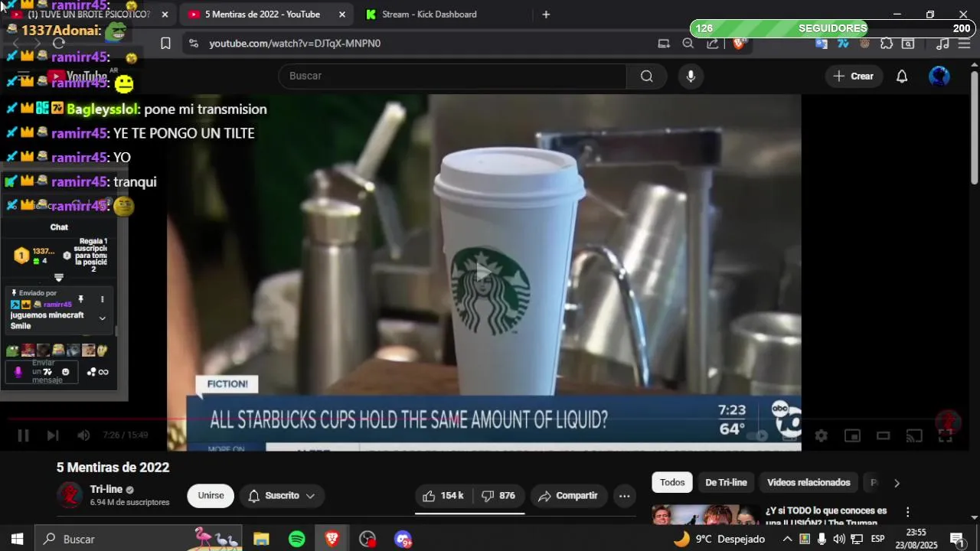This screenshot has width=980, height=551.
Task: Unpin the pinned chat message
Action: tap(80, 299)
